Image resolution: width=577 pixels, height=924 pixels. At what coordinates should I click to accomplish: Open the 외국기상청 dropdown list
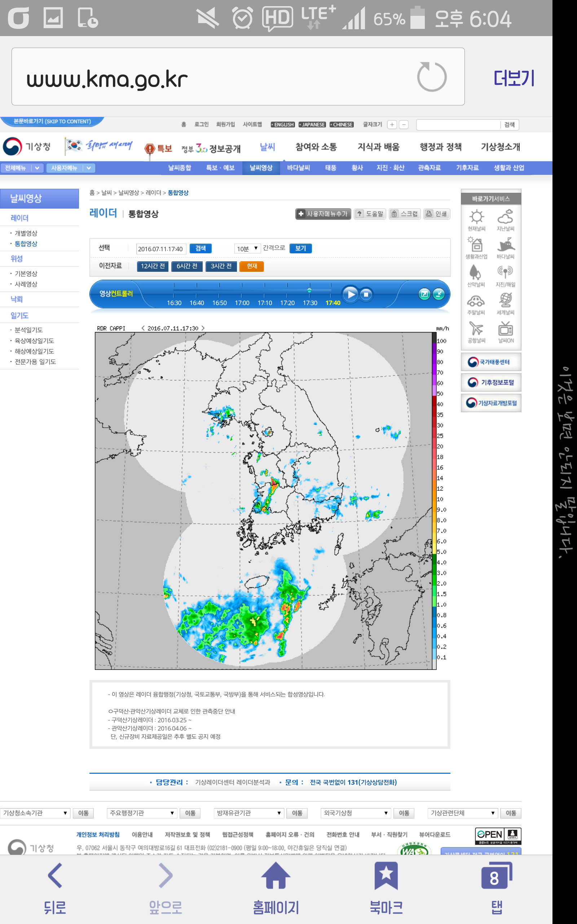click(x=355, y=813)
